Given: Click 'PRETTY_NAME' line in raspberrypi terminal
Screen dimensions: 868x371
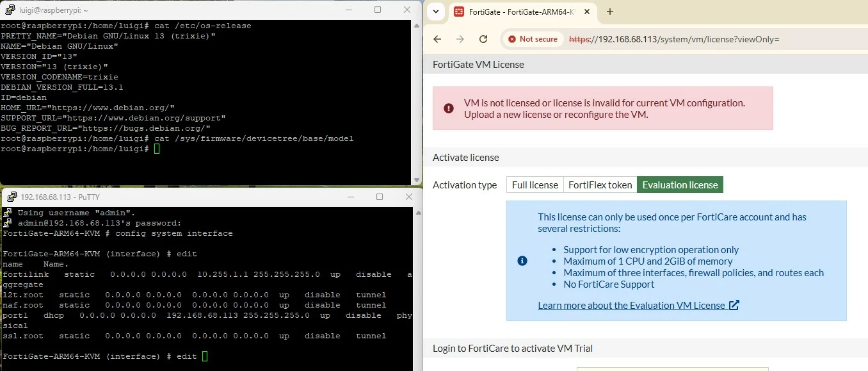Looking at the screenshot, I should click(x=108, y=36).
